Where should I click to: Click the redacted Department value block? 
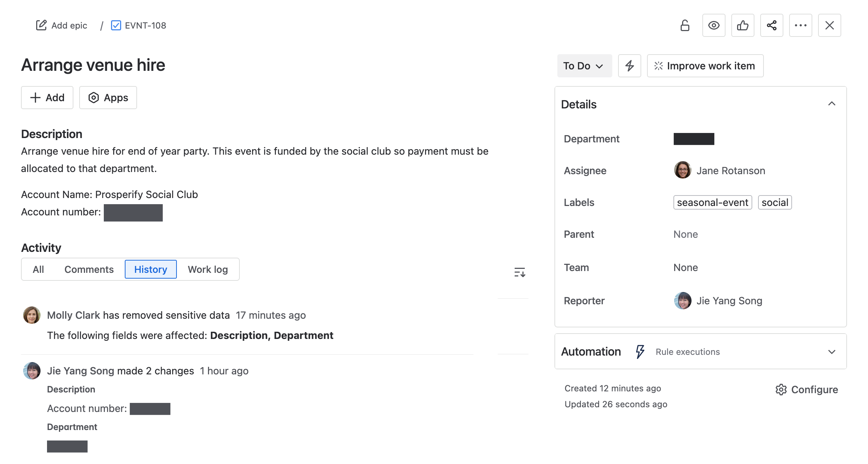[x=694, y=139]
